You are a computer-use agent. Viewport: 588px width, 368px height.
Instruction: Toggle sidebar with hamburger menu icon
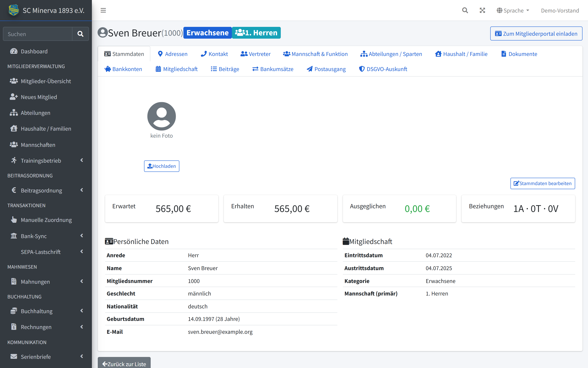[x=103, y=10]
